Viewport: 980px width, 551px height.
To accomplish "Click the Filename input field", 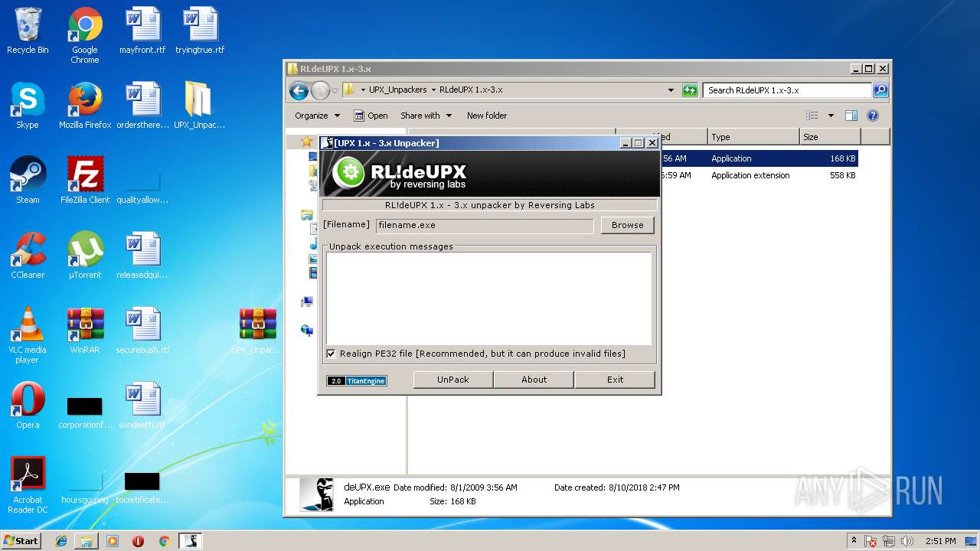I will tap(485, 226).
